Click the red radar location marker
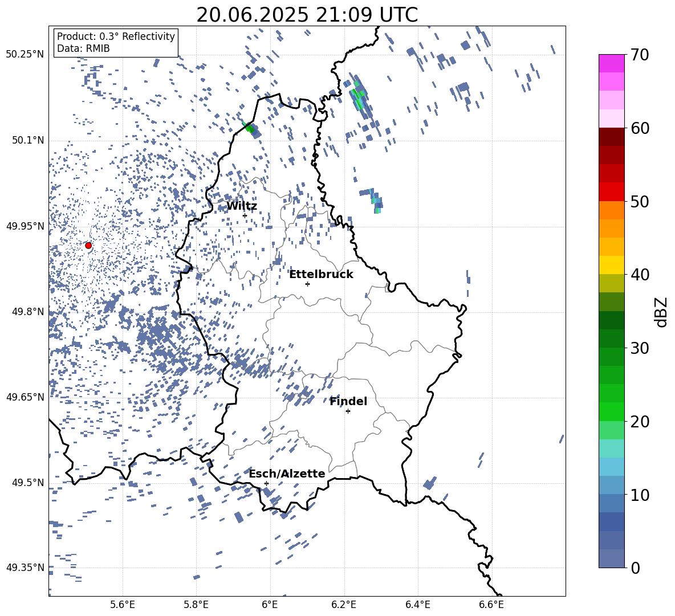The height and width of the screenshot is (616, 675). pyautogui.click(x=88, y=246)
